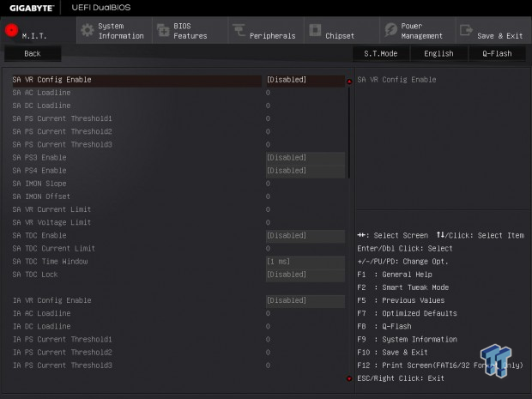Change SA PS4 Enable Disabled option
This screenshot has width=532, height=399.
(x=305, y=171)
